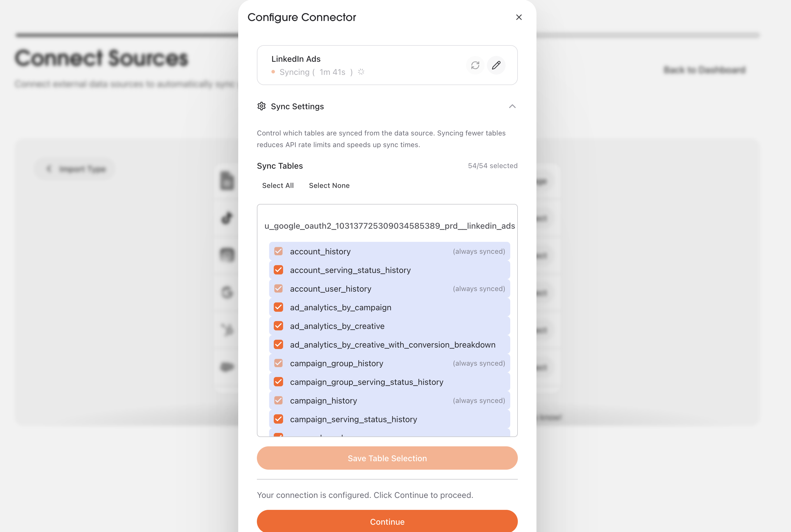The width and height of the screenshot is (791, 532).
Task: Click the refresh sync icon for LinkedIn Ads
Action: 475,65
